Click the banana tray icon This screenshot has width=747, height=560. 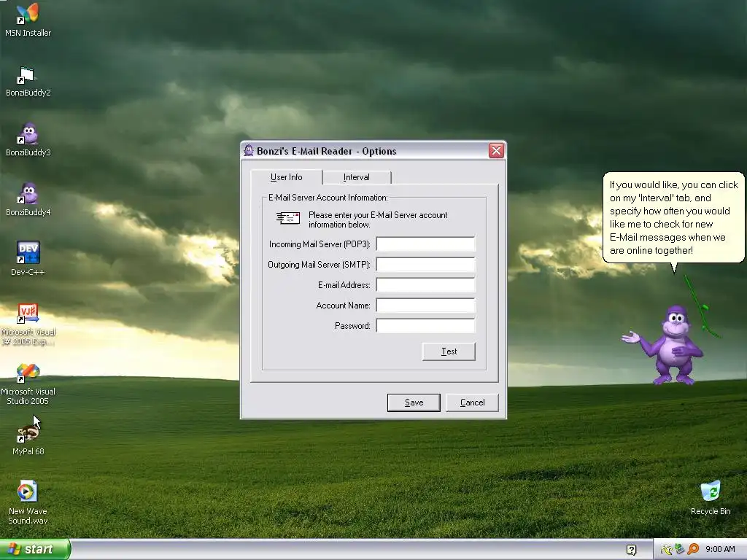point(667,550)
